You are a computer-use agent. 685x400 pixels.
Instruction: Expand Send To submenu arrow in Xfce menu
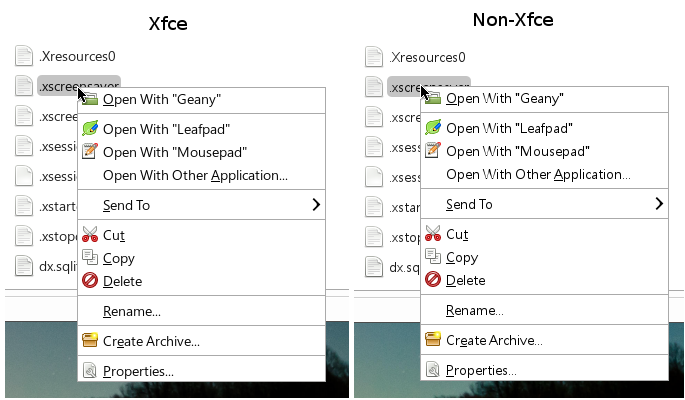(x=316, y=205)
